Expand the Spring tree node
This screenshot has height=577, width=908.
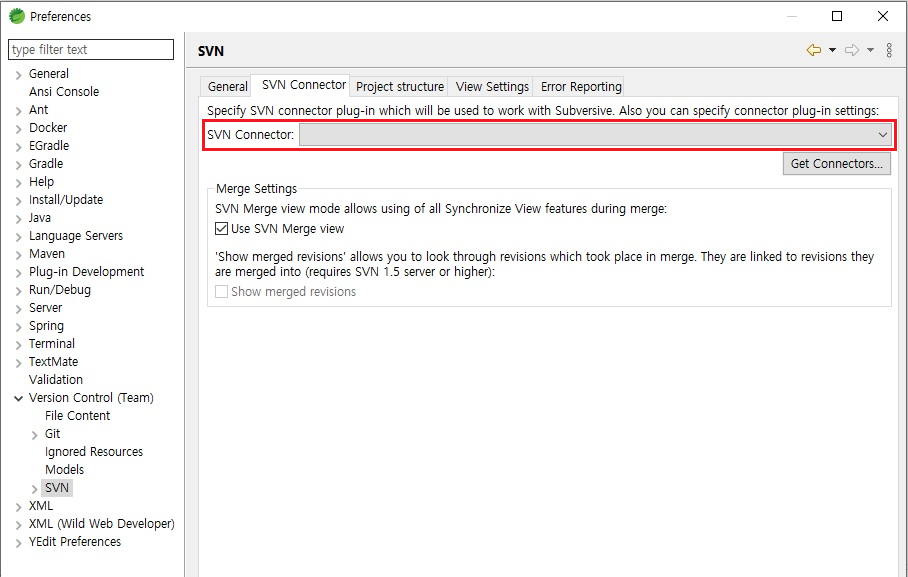[19, 326]
